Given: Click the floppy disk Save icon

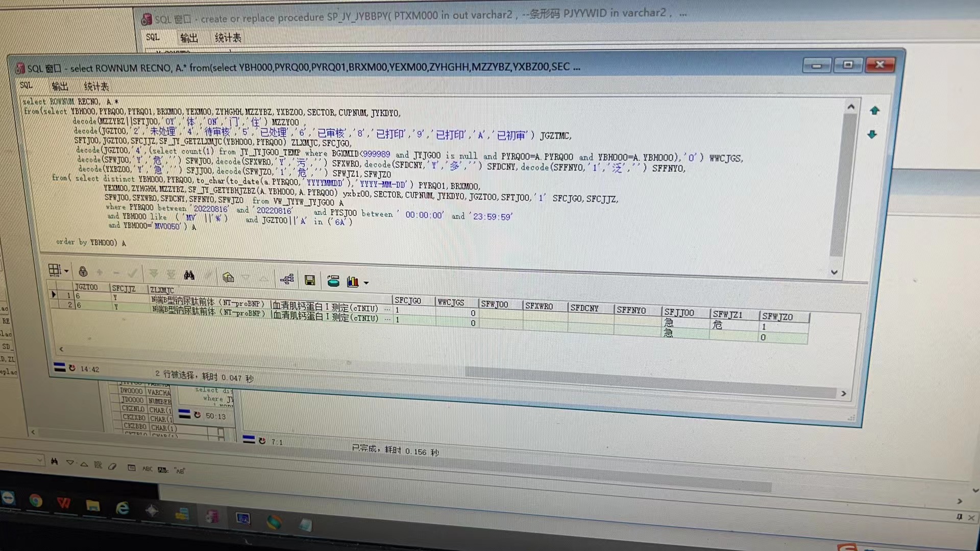Looking at the screenshot, I should click(x=310, y=280).
